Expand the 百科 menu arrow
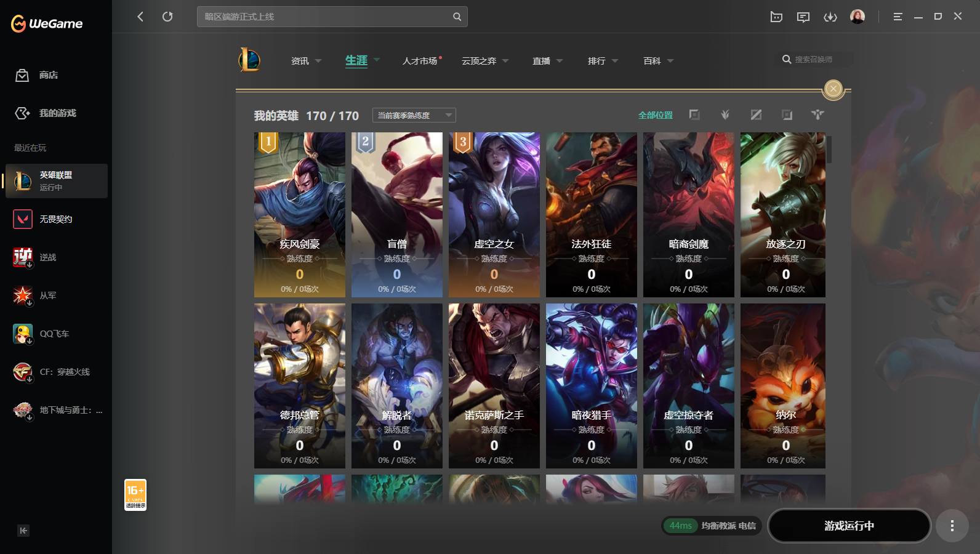This screenshot has height=554, width=980. coord(670,61)
